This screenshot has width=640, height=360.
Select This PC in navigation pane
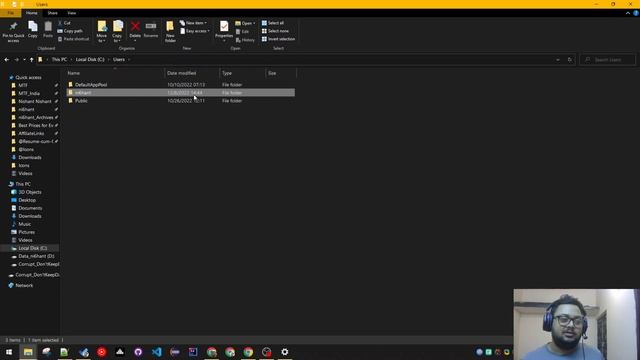pyautogui.click(x=23, y=184)
